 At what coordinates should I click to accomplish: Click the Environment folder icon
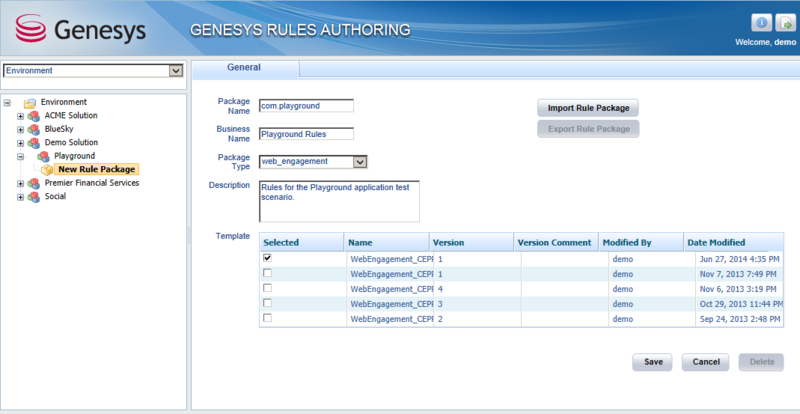pyautogui.click(x=30, y=102)
